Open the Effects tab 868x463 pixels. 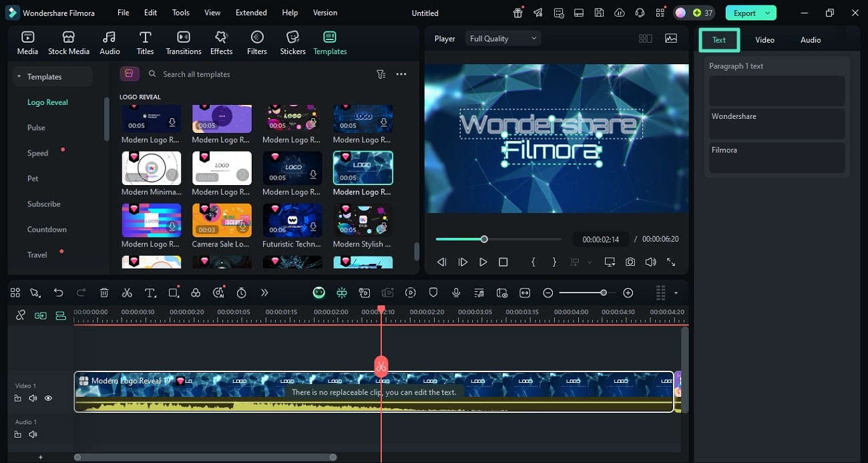[x=221, y=43]
